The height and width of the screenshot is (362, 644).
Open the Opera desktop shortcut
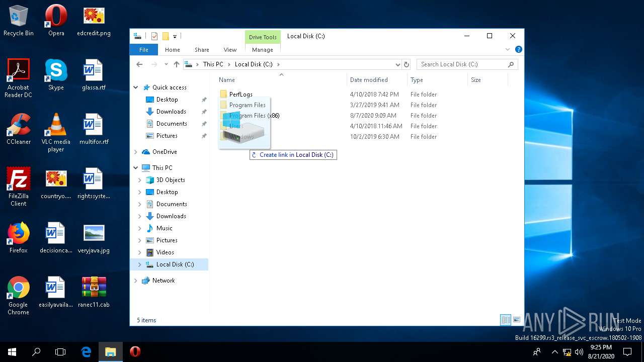pos(56,21)
